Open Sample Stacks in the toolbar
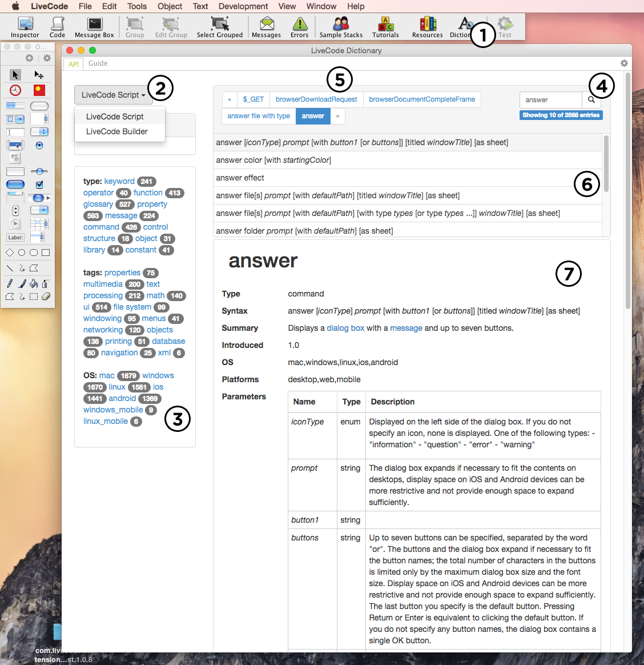644x665 pixels. pos(341,27)
